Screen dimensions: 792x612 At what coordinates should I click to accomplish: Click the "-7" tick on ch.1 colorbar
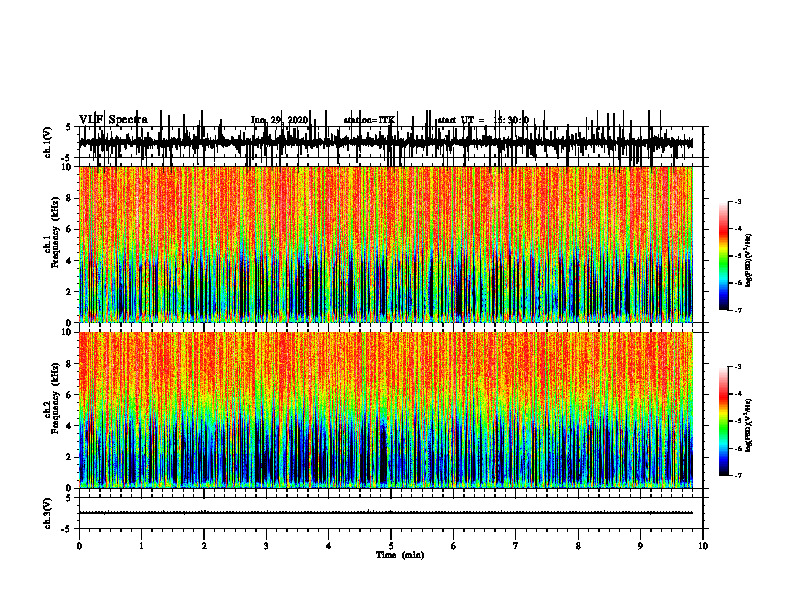point(738,310)
